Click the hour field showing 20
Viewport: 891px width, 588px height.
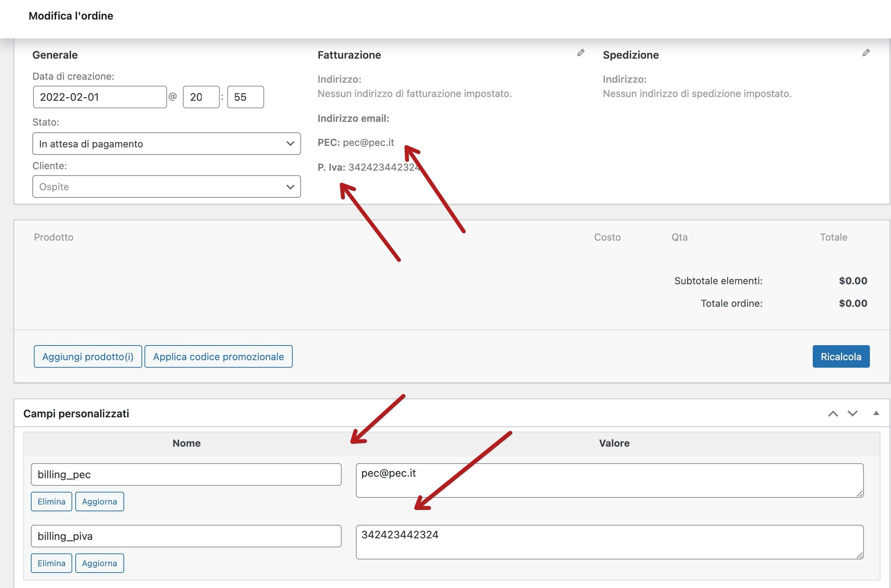click(x=201, y=97)
